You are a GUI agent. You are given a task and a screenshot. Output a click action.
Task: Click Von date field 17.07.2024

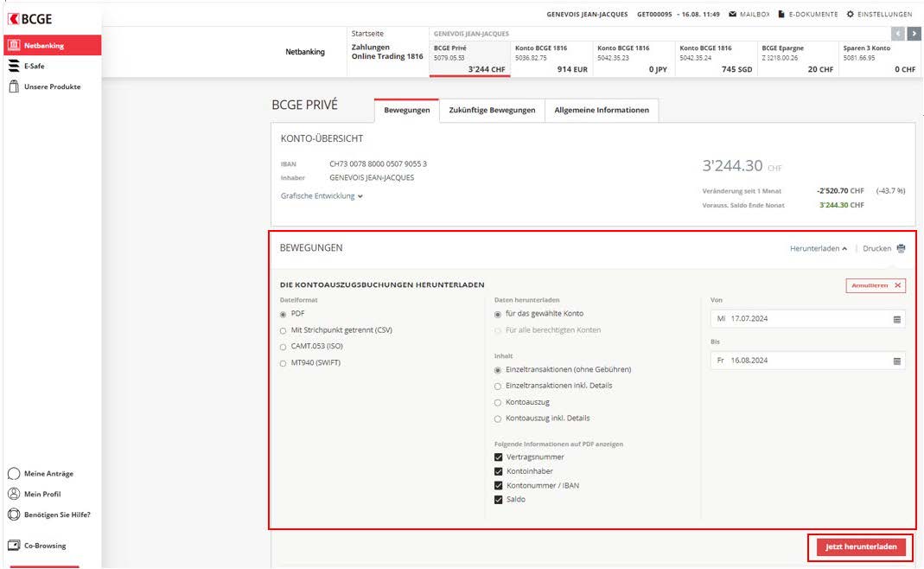coord(807,319)
